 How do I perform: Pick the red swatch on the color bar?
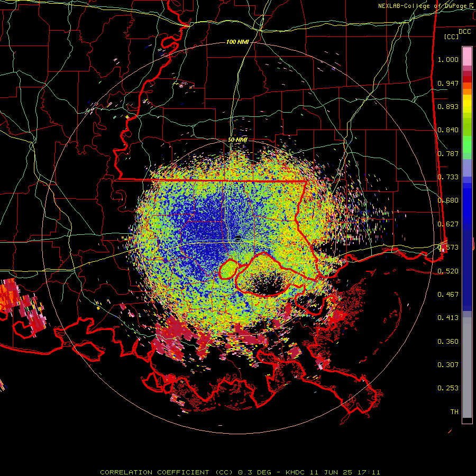pos(467,79)
